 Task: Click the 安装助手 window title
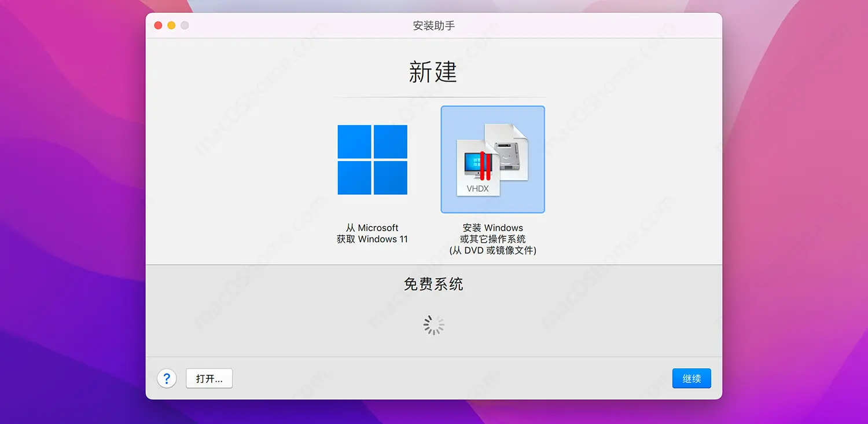point(433,26)
